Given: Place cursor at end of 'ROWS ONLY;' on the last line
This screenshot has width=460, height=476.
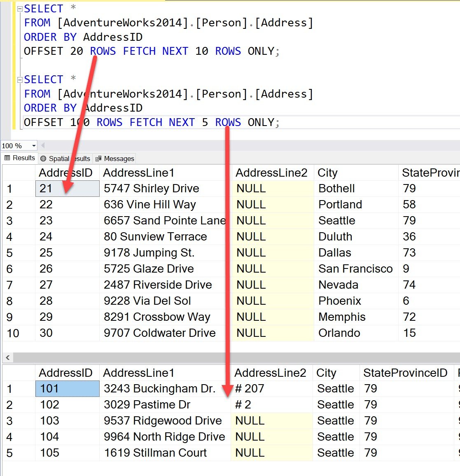Looking at the screenshot, I should pyautogui.click(x=280, y=122).
